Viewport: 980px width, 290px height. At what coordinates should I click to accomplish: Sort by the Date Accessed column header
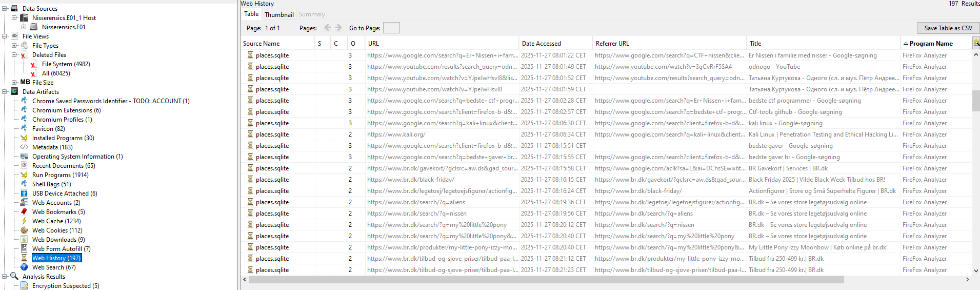555,44
